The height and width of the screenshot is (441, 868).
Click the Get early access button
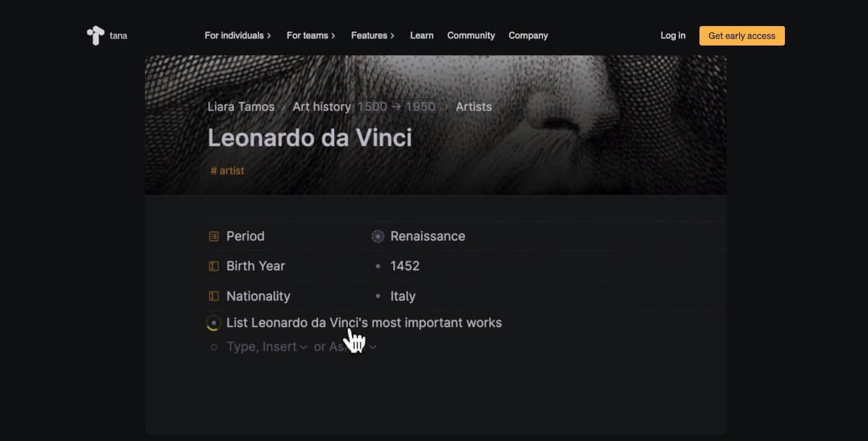pyautogui.click(x=742, y=35)
